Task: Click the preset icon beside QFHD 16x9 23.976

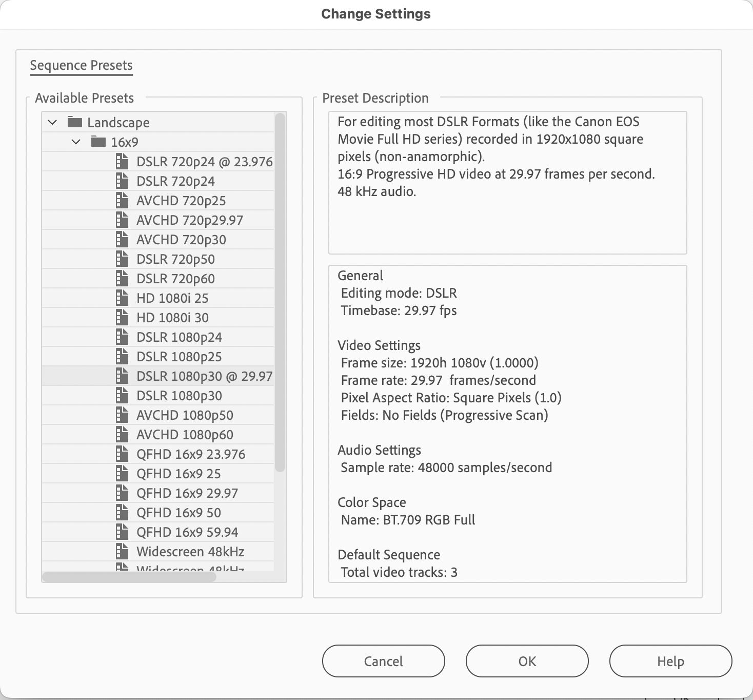Action: coord(123,454)
